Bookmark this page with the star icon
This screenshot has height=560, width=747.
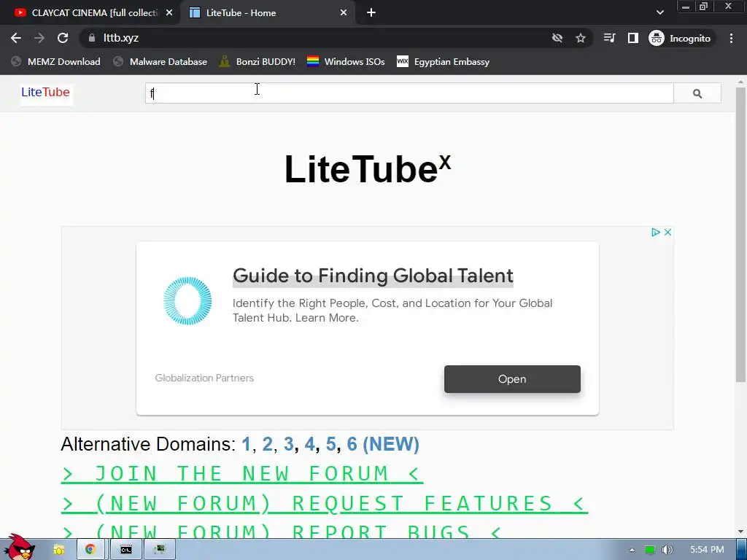580,38
